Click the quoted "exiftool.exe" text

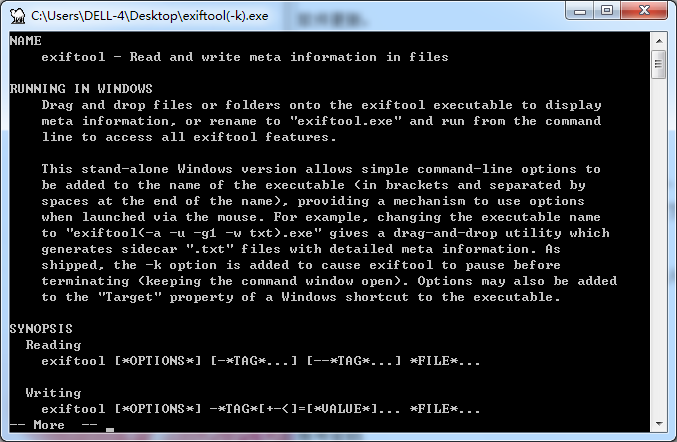pyautogui.click(x=345, y=121)
